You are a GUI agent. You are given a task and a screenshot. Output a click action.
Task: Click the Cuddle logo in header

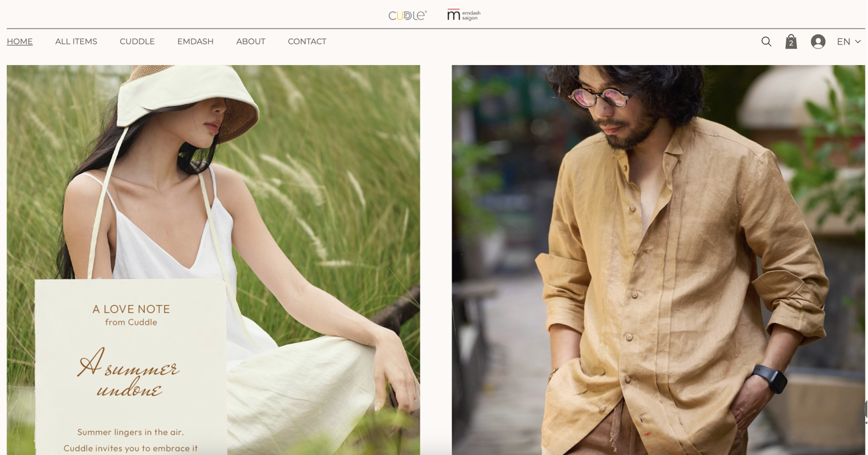408,15
